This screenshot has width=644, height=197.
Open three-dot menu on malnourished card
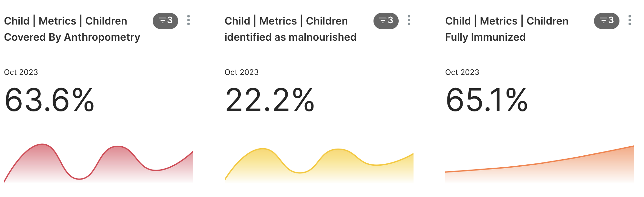[x=409, y=20]
